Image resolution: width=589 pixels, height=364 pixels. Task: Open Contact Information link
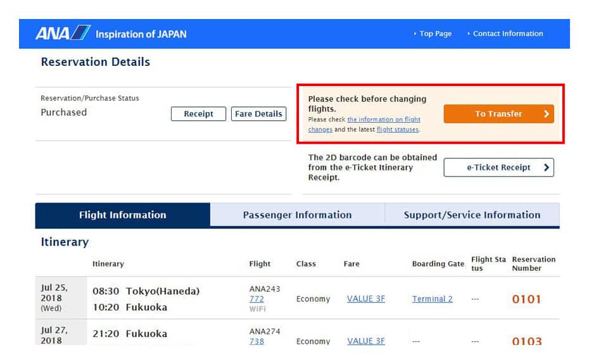(507, 34)
